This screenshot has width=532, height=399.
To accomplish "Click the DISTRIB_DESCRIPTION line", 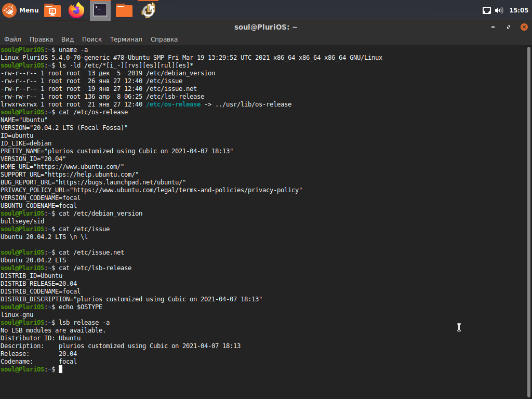I will tap(131, 300).
